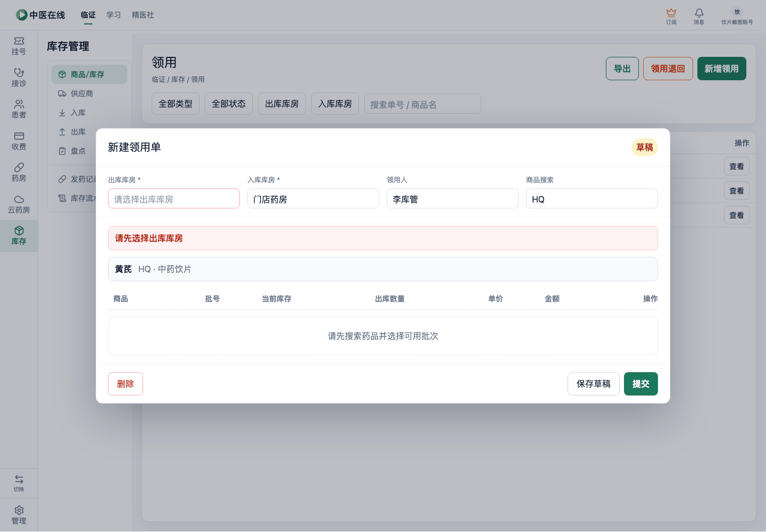The image size is (766, 532).
Task: Select 商品/库存 in the inventory menu
Action: 89,74
